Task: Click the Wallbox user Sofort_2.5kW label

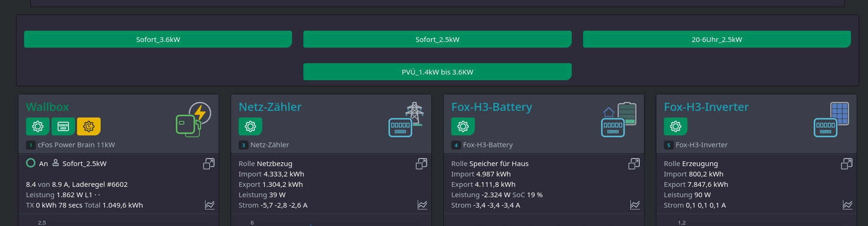Action: 85,164
